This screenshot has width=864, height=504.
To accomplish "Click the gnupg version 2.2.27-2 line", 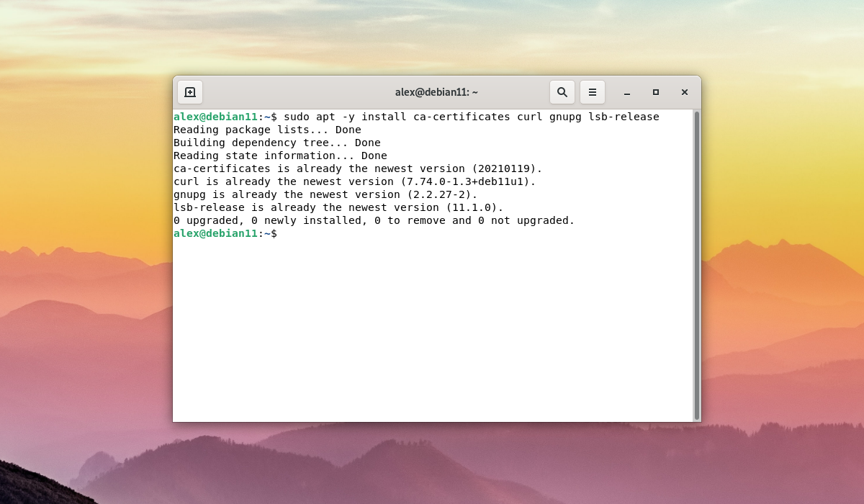I will (325, 194).
